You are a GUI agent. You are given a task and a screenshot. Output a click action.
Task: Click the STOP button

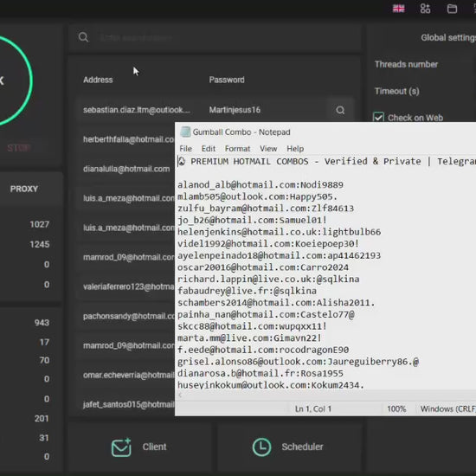coord(18,148)
